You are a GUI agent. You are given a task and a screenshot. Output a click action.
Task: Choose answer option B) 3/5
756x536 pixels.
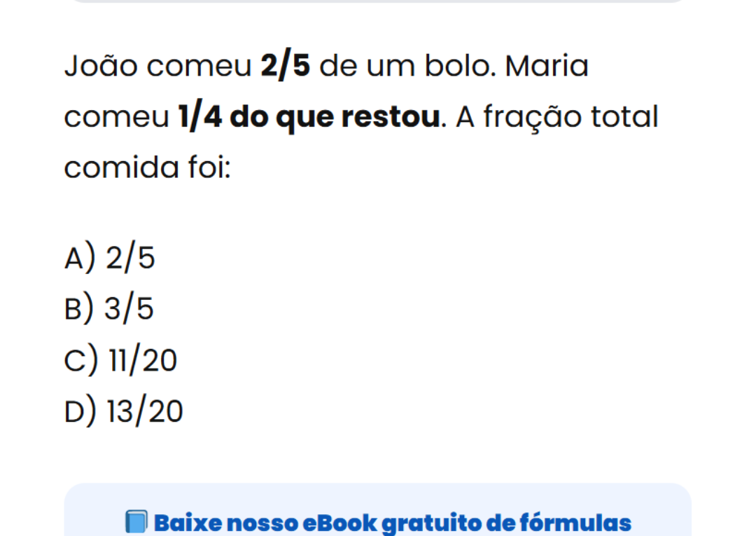(109, 309)
